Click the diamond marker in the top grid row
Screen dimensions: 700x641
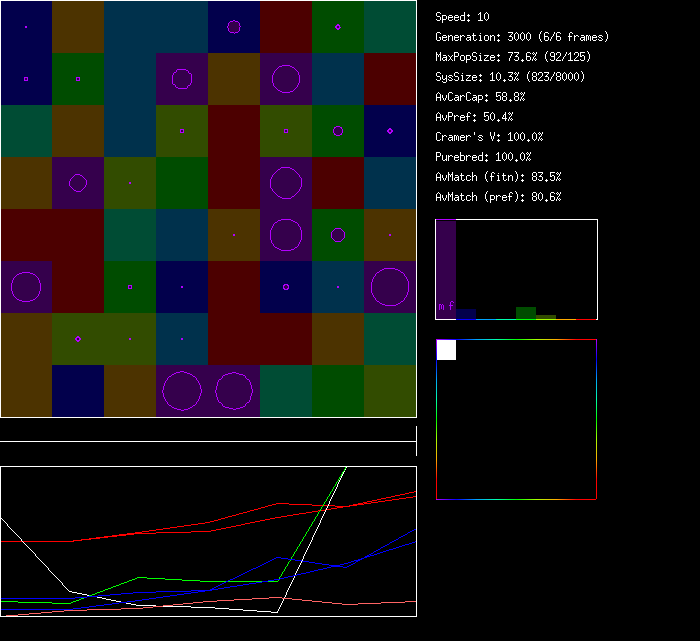tap(338, 27)
